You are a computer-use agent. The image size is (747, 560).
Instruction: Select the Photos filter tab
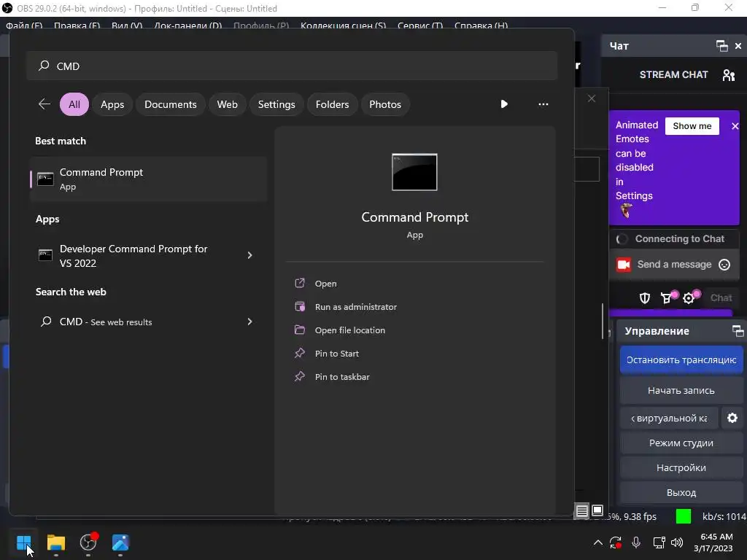pos(385,104)
